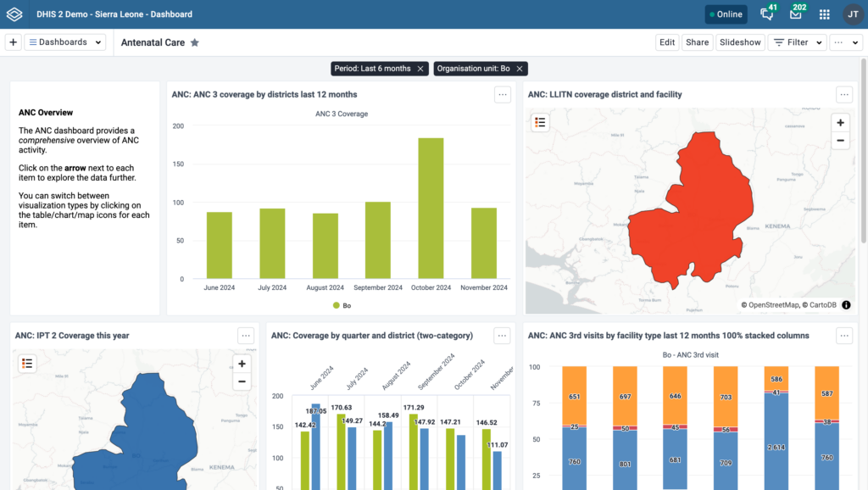This screenshot has height=490, width=868.
Task: Open the interpretations notifications icon showing 41
Action: tap(767, 14)
